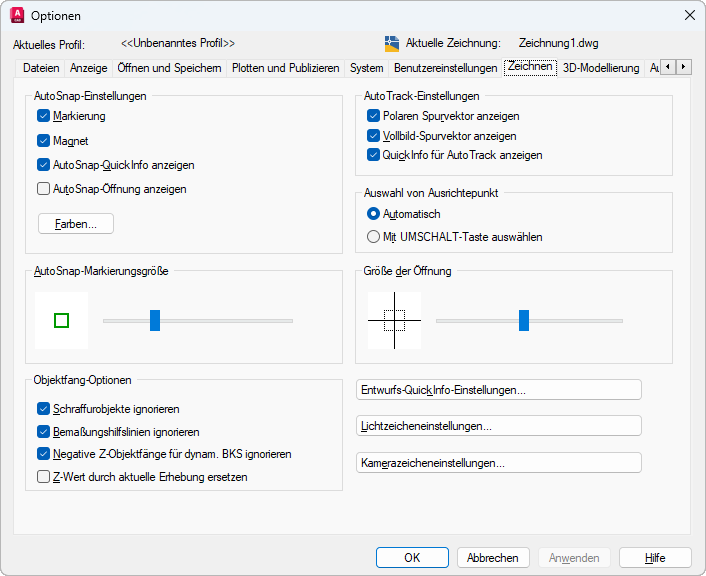Switch to the Anzeige tab
This screenshot has width=706, height=576.
[88, 68]
